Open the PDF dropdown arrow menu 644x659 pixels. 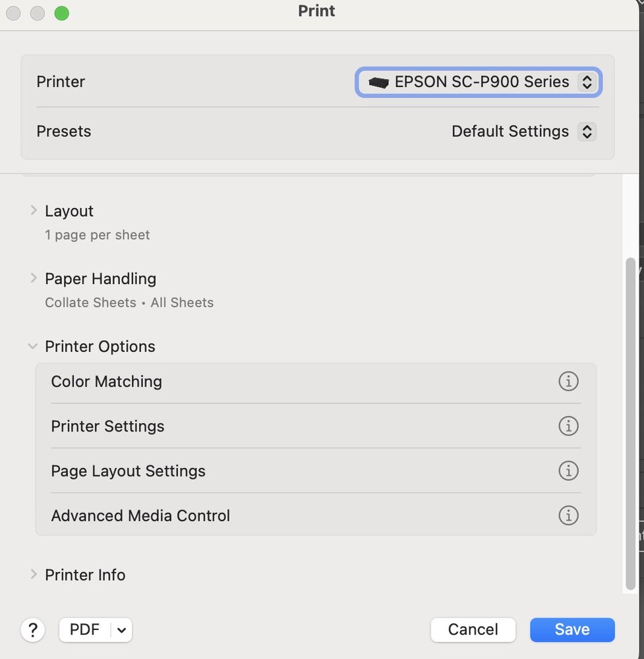coord(121,630)
